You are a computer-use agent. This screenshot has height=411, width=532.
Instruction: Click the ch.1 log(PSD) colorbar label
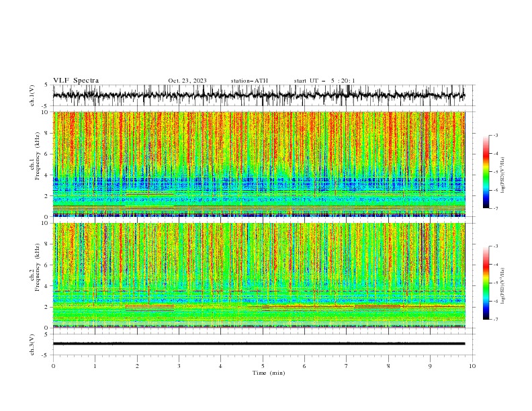point(503,175)
